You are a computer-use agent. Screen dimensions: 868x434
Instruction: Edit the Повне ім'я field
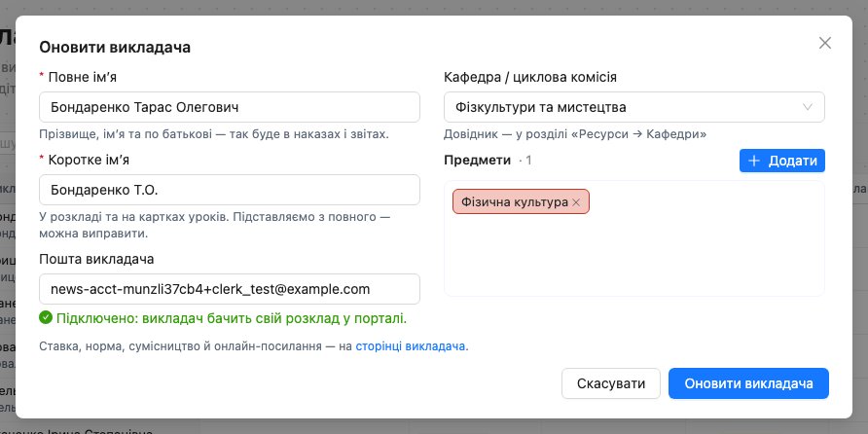pos(230,107)
